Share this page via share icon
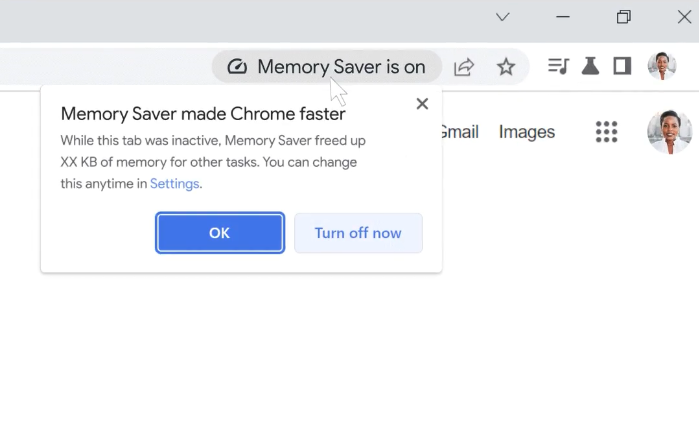Viewport: 699px width, 446px height. [464, 67]
